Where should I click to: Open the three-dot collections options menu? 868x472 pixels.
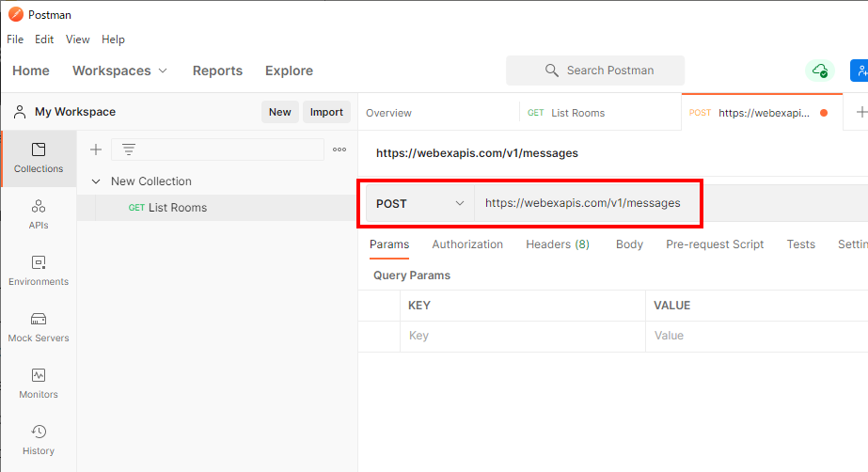tap(339, 149)
